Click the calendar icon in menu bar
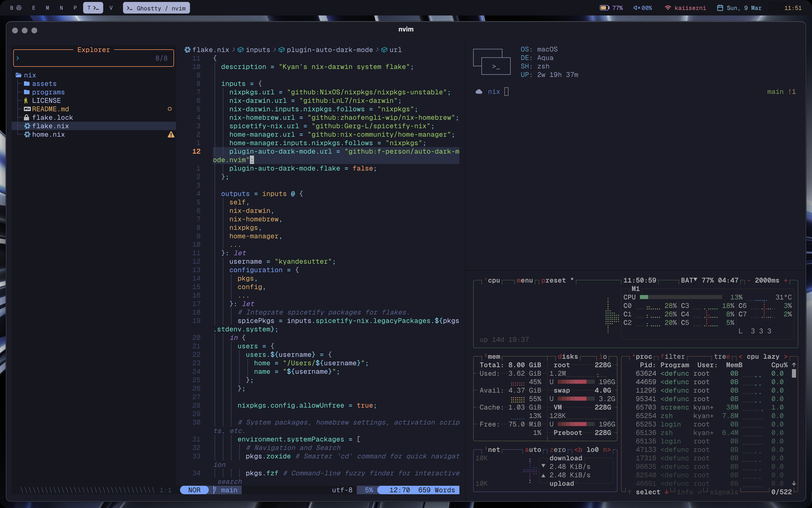Image resolution: width=812 pixels, height=508 pixels. click(720, 8)
